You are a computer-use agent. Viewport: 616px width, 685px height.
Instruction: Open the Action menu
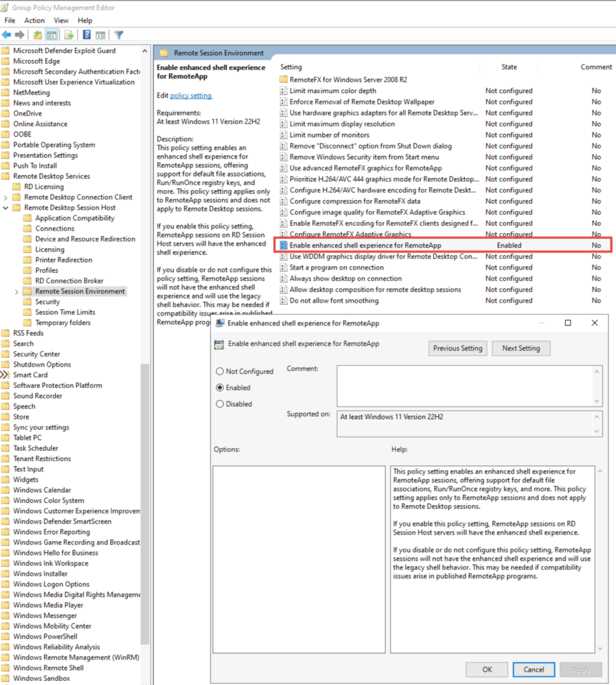(x=34, y=21)
